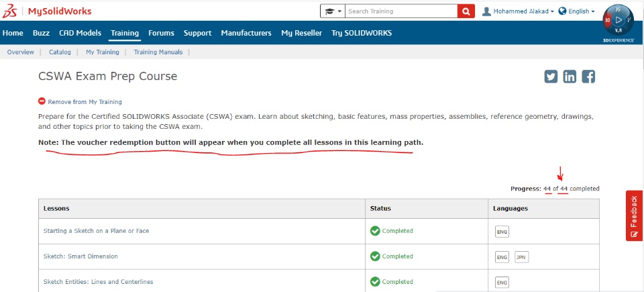The width and height of the screenshot is (644, 292).
Task: Open the Support menu item
Action: tap(197, 33)
